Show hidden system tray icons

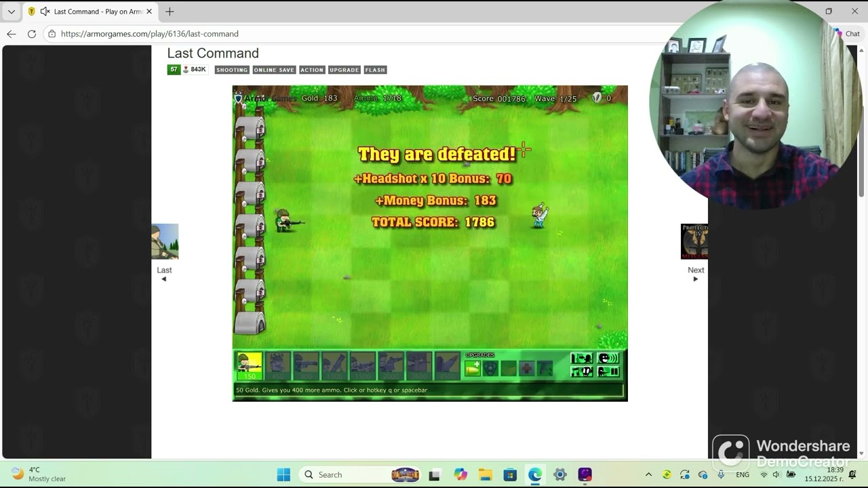[648, 474]
